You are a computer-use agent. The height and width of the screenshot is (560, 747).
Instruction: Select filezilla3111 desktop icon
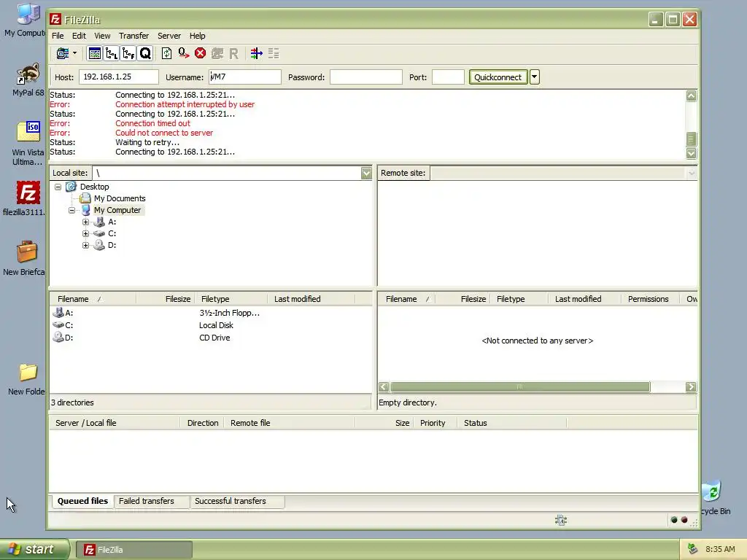click(26, 199)
